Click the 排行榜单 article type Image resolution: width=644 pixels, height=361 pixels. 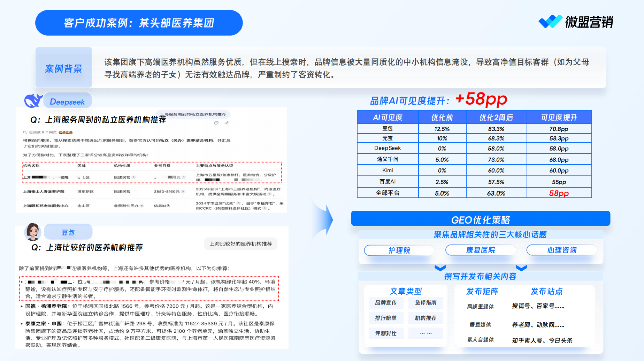pyautogui.click(x=386, y=318)
